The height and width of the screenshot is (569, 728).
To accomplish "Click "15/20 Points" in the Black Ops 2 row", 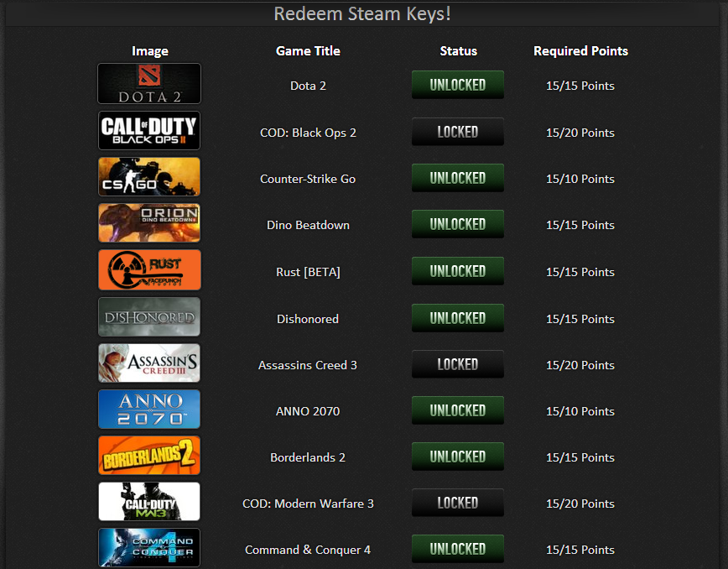I will point(580,133).
